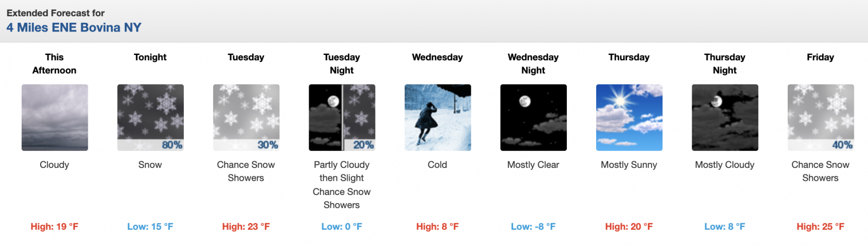Select Wednesday's Cold blizzard icon
This screenshot has width=868, height=246.
click(x=437, y=117)
